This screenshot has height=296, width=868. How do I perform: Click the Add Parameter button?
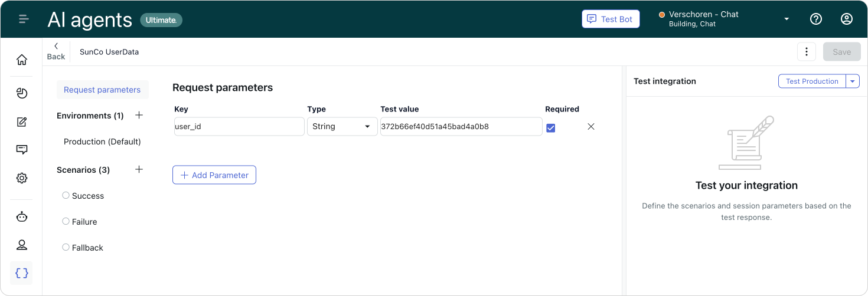214,175
